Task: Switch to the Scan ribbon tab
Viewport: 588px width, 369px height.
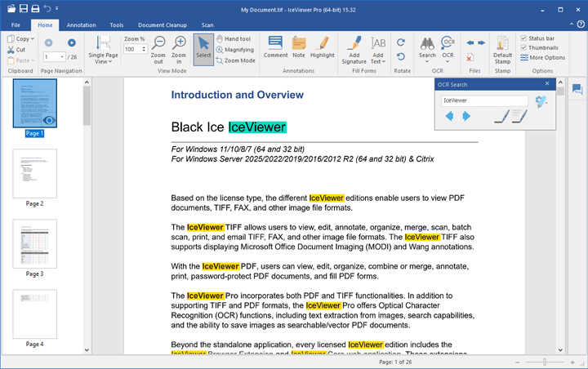Action: (x=207, y=25)
